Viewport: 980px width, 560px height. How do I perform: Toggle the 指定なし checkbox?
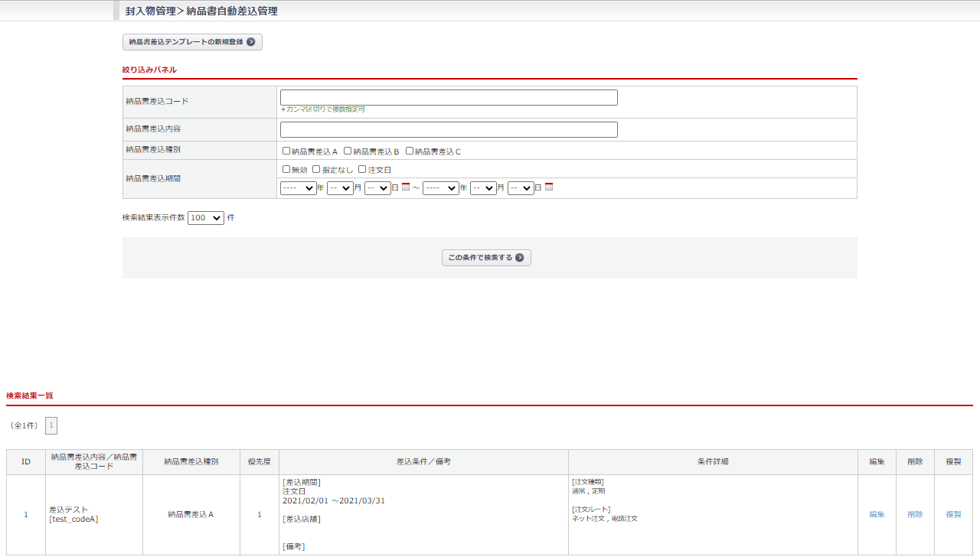tap(316, 169)
